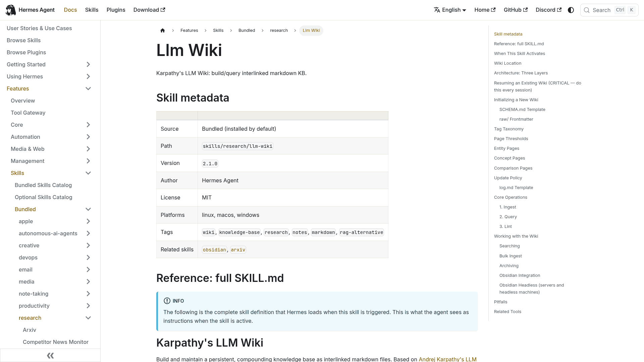Collapse the Skills sidebar category chevron
Viewport: 644px width, 362px height.
point(88,173)
